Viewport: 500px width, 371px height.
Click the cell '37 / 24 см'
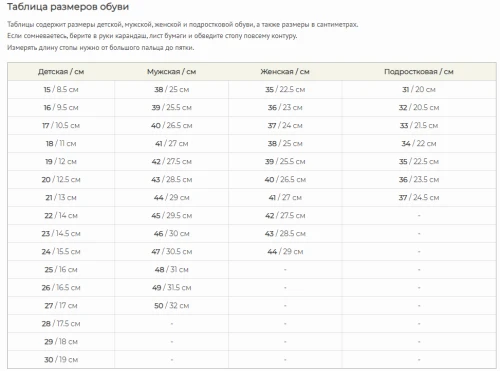285,126
